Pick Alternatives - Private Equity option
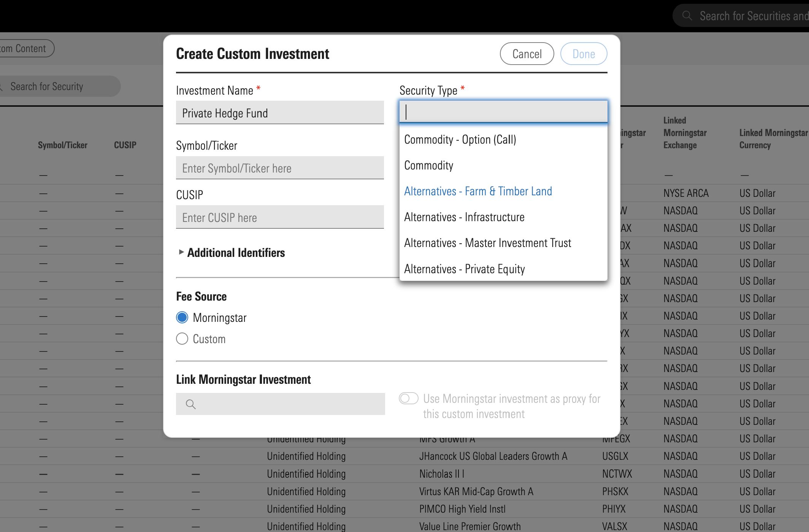809x532 pixels. [x=464, y=269]
